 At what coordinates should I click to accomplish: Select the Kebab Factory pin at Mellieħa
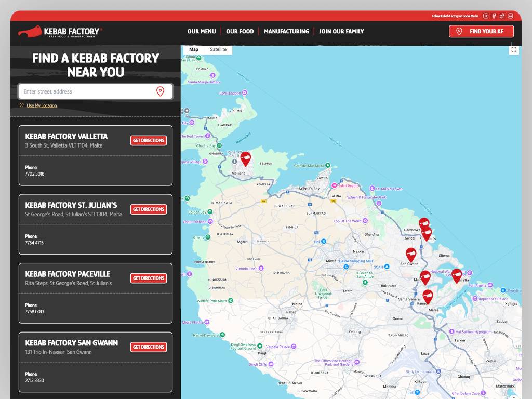(245, 159)
